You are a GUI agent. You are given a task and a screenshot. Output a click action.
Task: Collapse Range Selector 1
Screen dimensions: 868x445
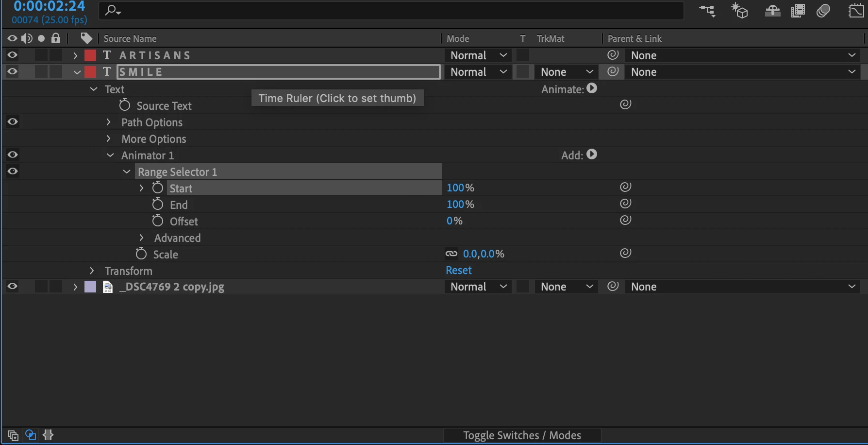pos(127,171)
